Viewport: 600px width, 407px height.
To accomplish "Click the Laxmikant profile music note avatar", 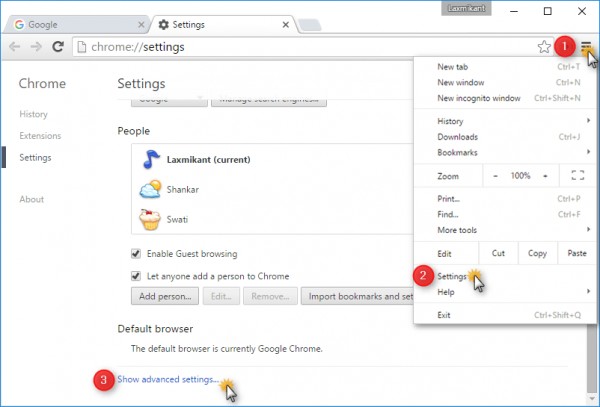I will point(151,159).
